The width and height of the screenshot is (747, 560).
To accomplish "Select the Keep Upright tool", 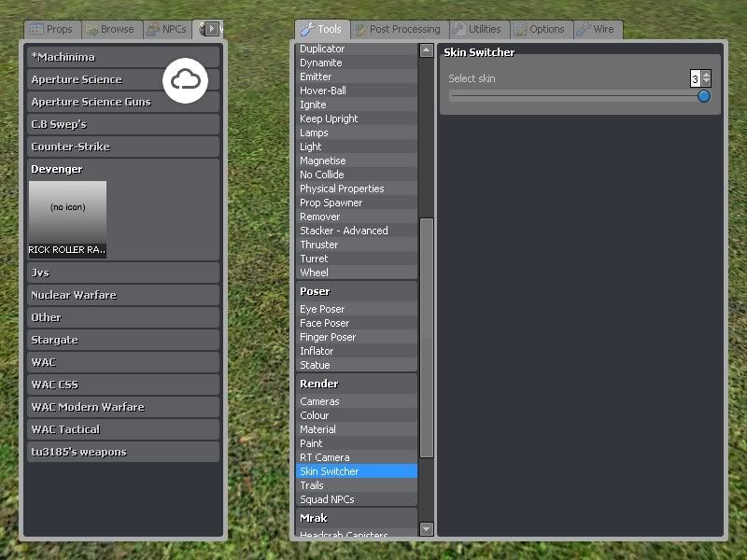I will (x=357, y=119).
